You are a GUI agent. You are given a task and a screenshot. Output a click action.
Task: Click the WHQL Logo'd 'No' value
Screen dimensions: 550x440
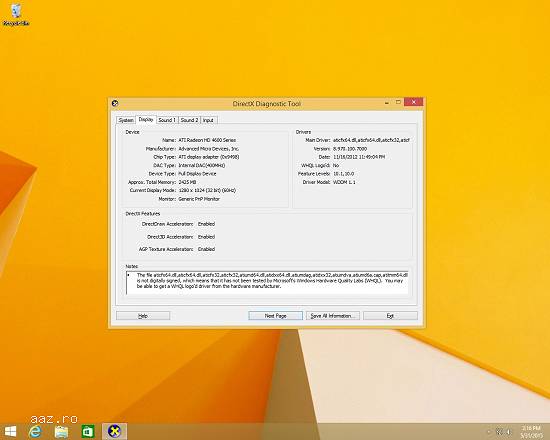[336, 165]
